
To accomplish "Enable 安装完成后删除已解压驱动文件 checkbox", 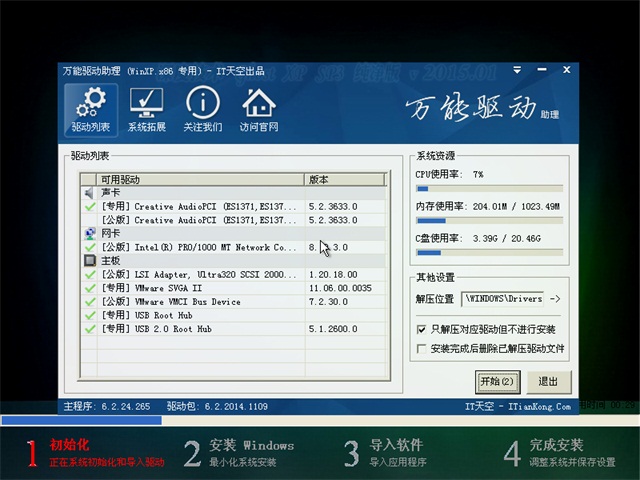I will (x=421, y=349).
